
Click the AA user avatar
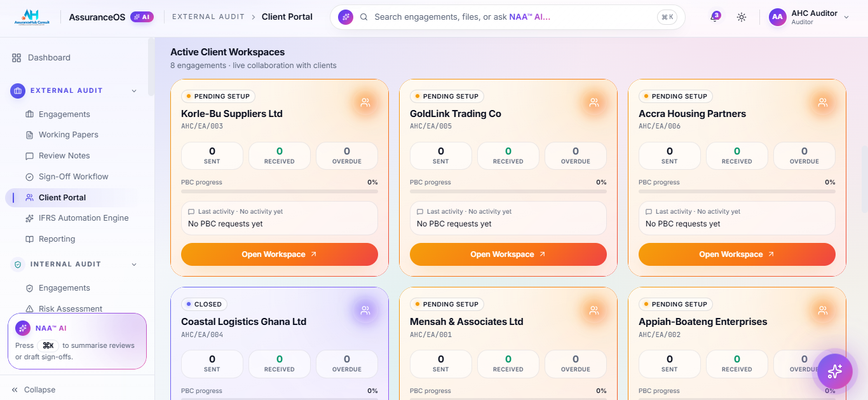pos(777,17)
